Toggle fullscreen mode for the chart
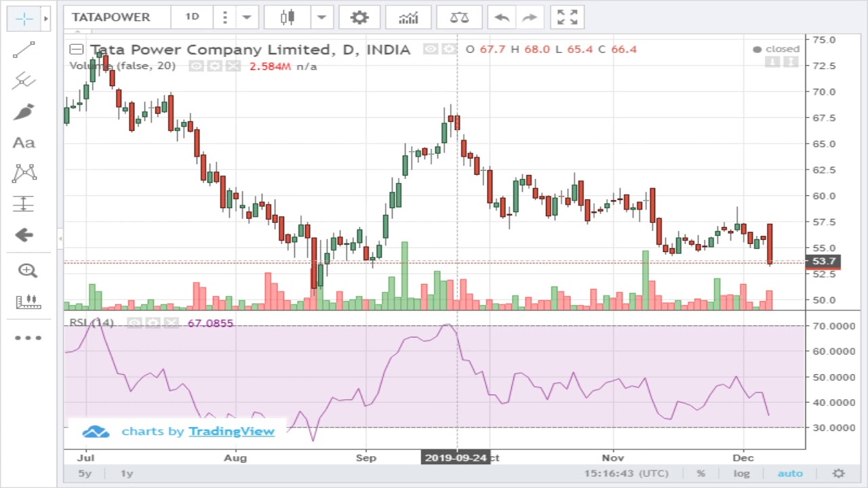Viewport: 868px width, 488px height. tap(567, 17)
